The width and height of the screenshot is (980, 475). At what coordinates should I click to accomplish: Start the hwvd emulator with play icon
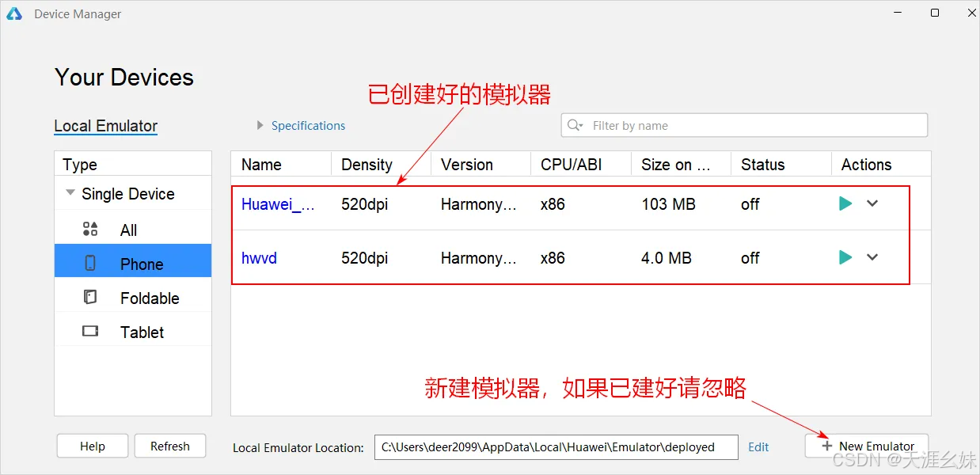pos(845,257)
